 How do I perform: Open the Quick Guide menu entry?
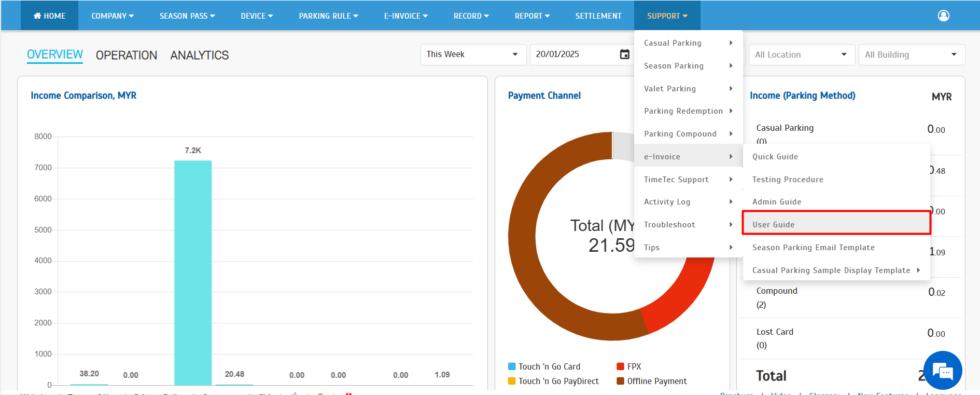(775, 157)
